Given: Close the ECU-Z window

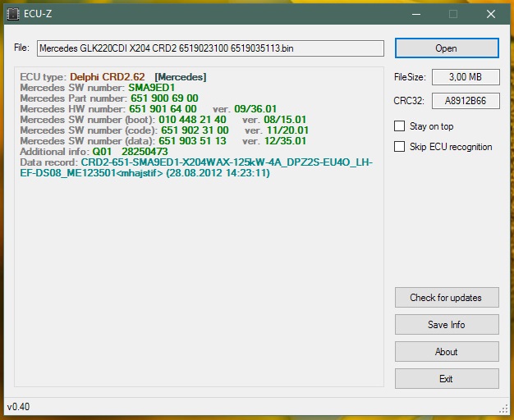Looking at the screenshot, I should pyautogui.click(x=491, y=14).
